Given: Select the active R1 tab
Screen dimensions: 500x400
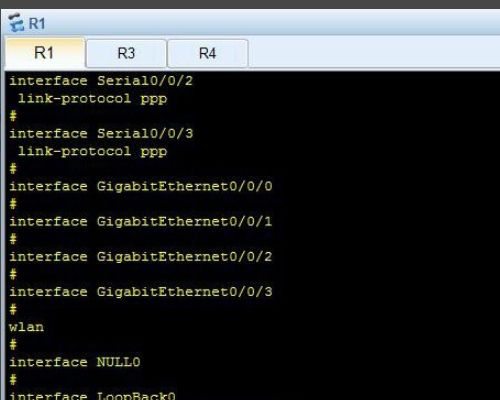Looking at the screenshot, I should (44, 53).
